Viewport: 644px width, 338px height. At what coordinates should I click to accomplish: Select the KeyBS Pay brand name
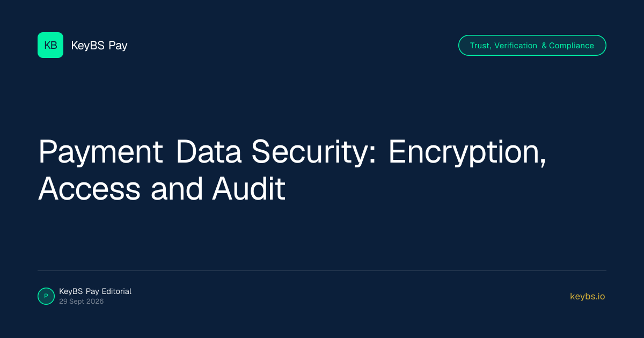99,46
